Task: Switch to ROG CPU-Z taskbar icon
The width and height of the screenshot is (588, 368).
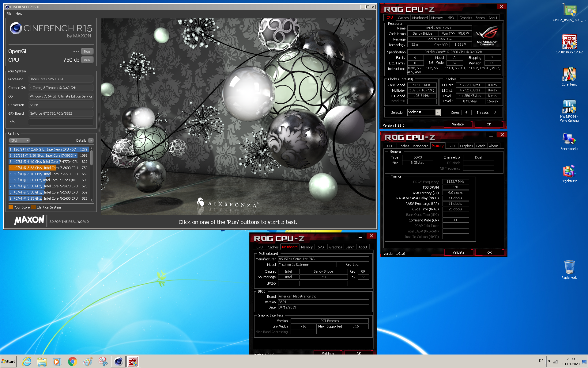Action: coord(133,362)
